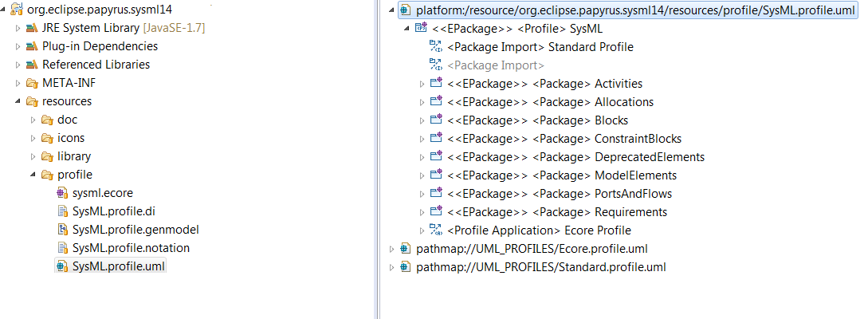Image resolution: width=868 pixels, height=319 pixels.
Task: Click the SysML.profile.di file icon
Action: (62, 211)
